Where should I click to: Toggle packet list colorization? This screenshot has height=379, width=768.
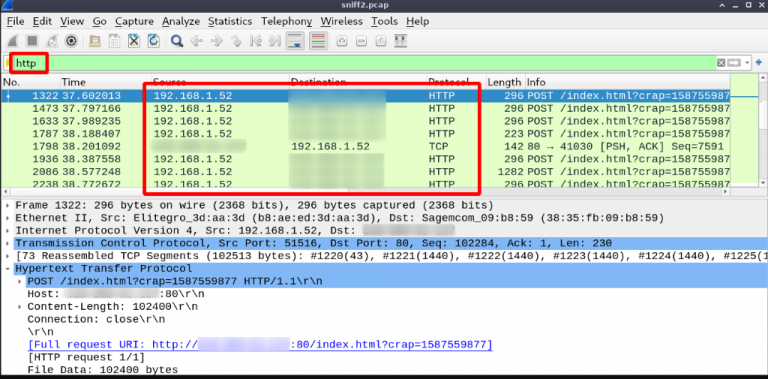pyautogui.click(x=318, y=41)
